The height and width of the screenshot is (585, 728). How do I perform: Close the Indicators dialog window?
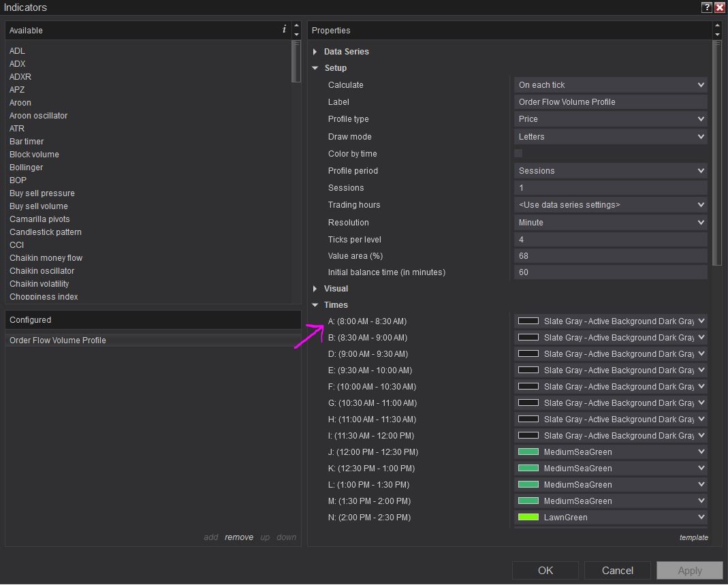coord(719,7)
